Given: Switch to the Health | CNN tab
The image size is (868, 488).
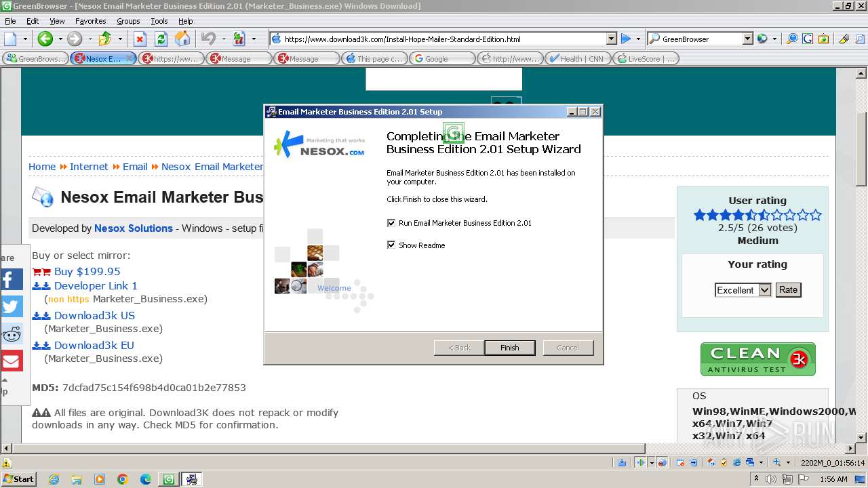Looking at the screenshot, I should [578, 59].
